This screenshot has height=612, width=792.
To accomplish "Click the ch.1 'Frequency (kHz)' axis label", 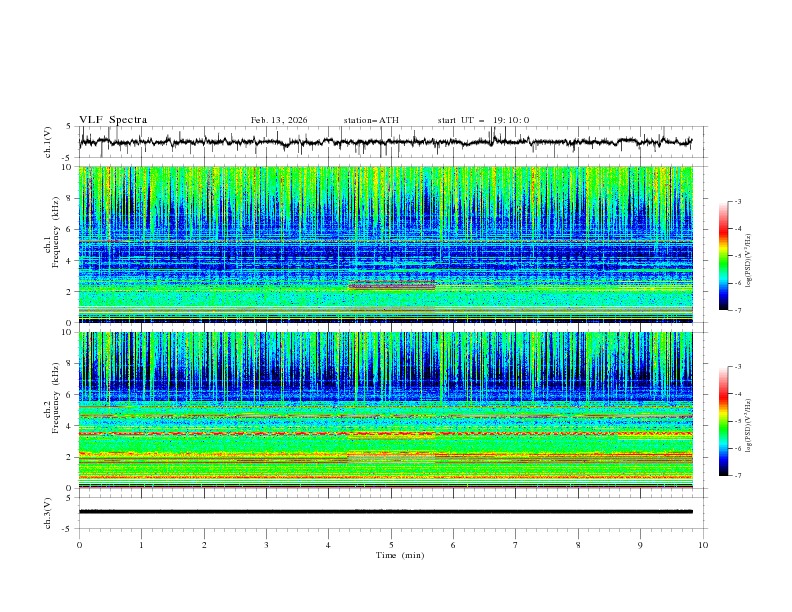I will 55,233.
